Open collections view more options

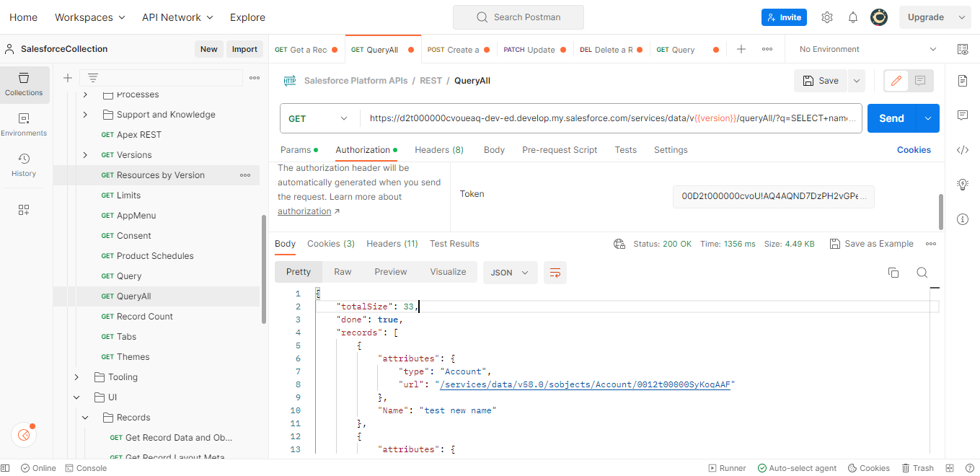(255, 78)
